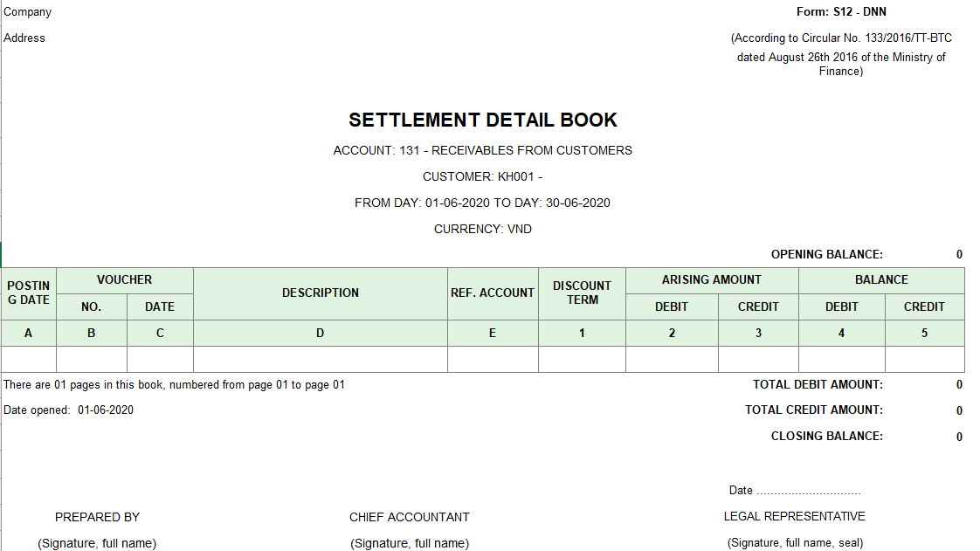Select the OPENING BALANCE value cell
The image size is (980, 551).
(x=958, y=255)
